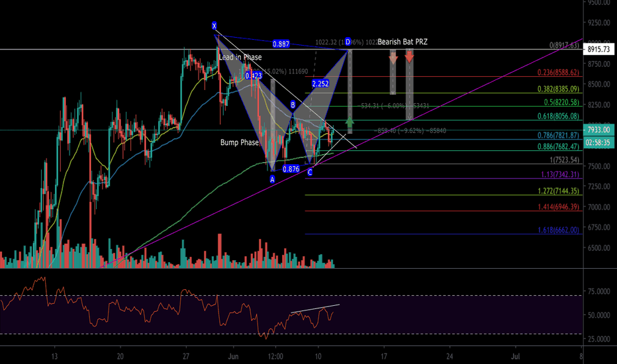Click the 02:58:35 candle countdown tag
617x364 pixels.
[598, 142]
